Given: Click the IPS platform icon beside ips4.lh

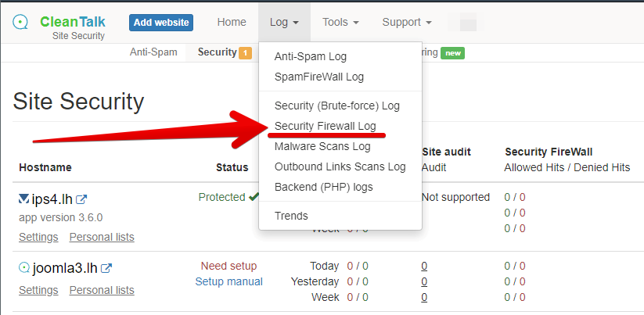Looking at the screenshot, I should 23,199.
